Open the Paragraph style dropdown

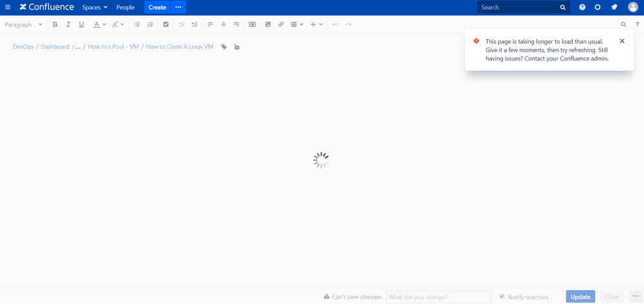[x=23, y=24]
